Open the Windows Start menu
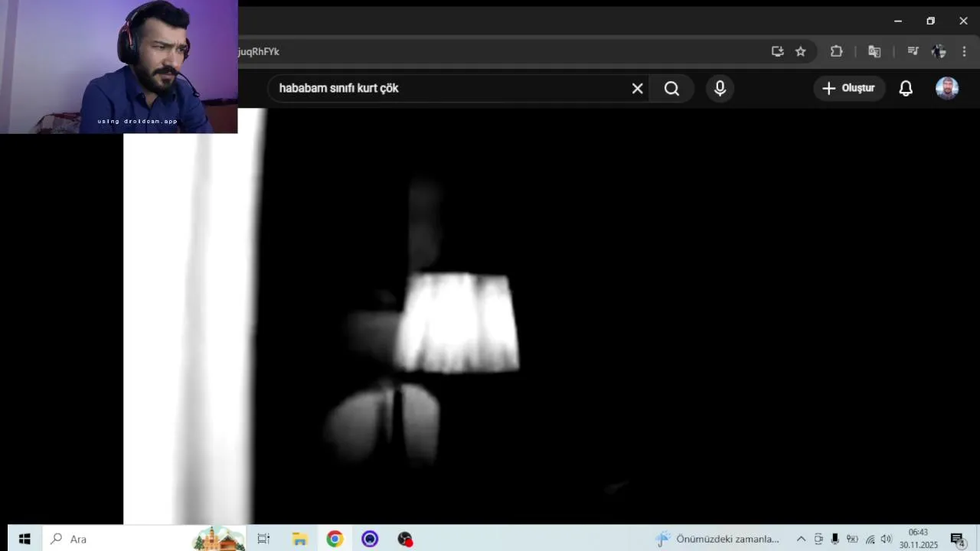980x551 pixels. [x=24, y=539]
